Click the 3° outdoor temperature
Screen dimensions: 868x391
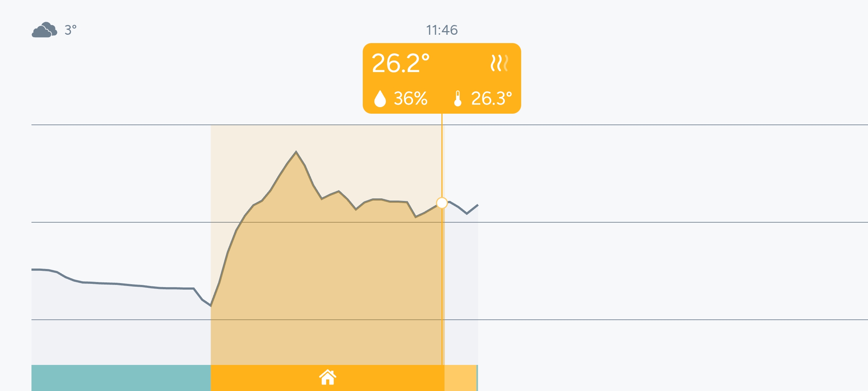71,30
